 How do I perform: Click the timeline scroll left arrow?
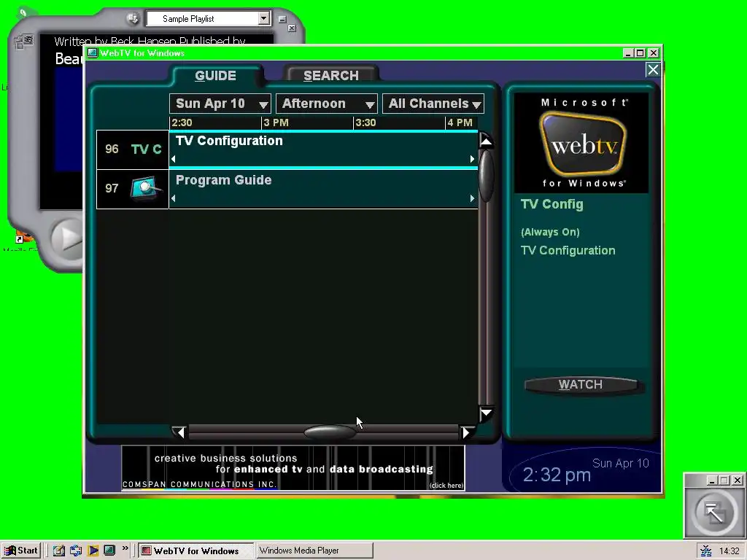[x=179, y=432]
